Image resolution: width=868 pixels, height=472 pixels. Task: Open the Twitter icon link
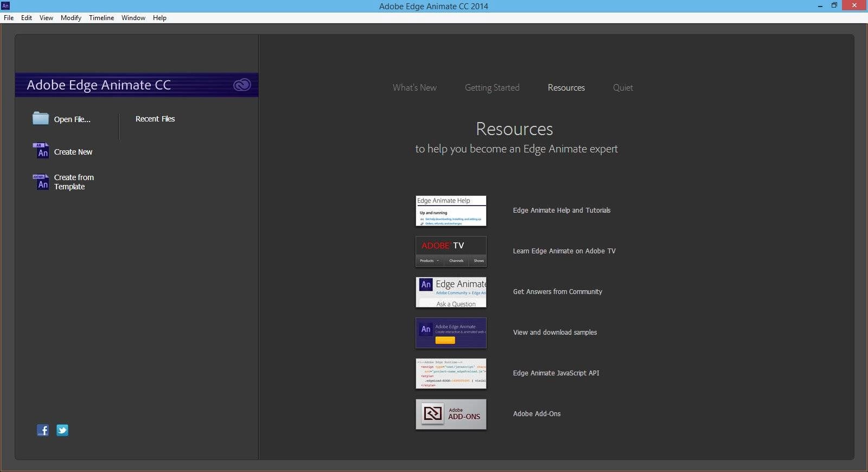[x=62, y=430]
